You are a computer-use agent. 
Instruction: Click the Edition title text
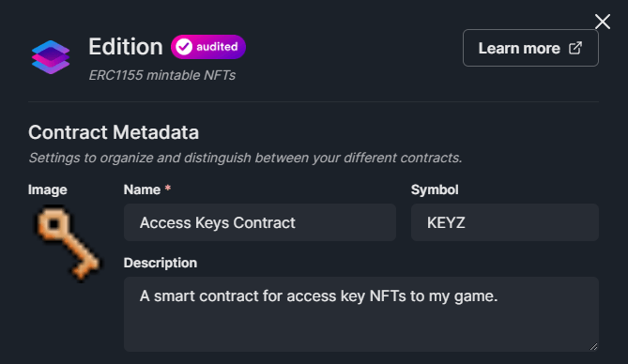tap(126, 47)
